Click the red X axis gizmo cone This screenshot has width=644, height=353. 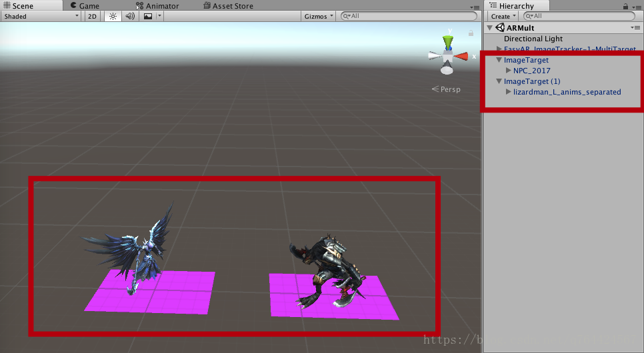(x=461, y=56)
